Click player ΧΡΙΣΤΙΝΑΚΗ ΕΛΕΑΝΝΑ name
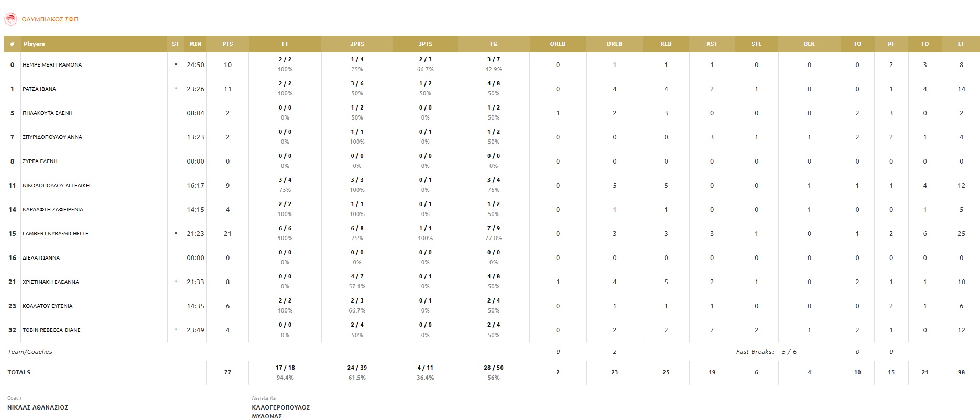 51,282
